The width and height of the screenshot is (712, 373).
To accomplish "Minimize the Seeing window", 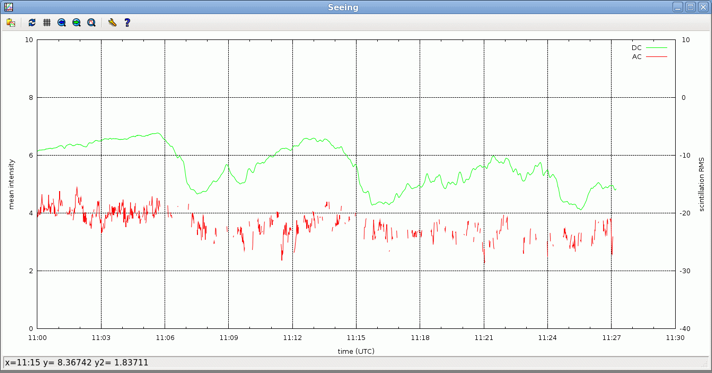I will (677, 7).
